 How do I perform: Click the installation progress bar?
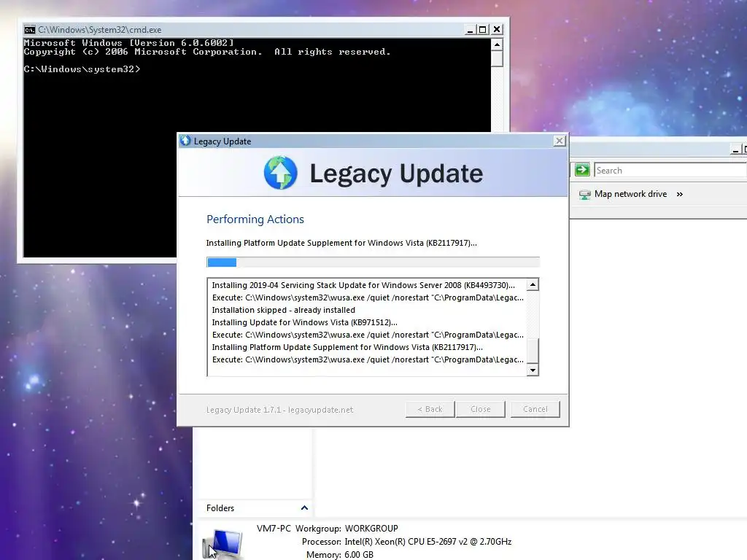[x=373, y=262]
